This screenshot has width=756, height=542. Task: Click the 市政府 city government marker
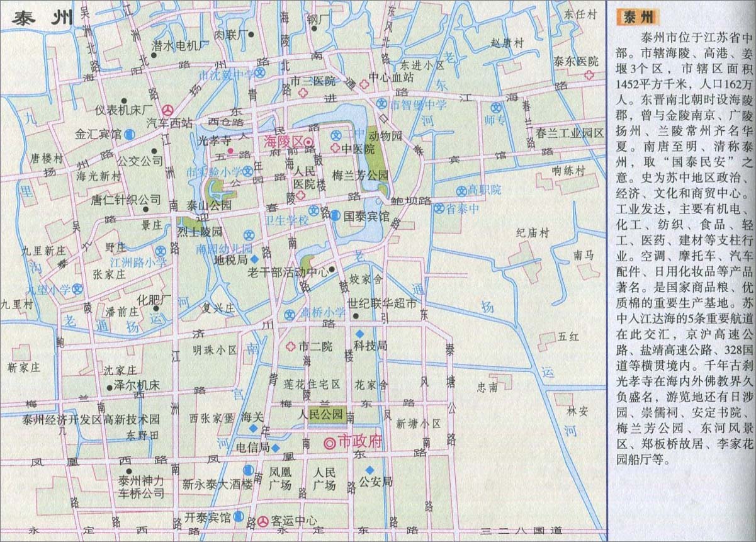(x=329, y=461)
